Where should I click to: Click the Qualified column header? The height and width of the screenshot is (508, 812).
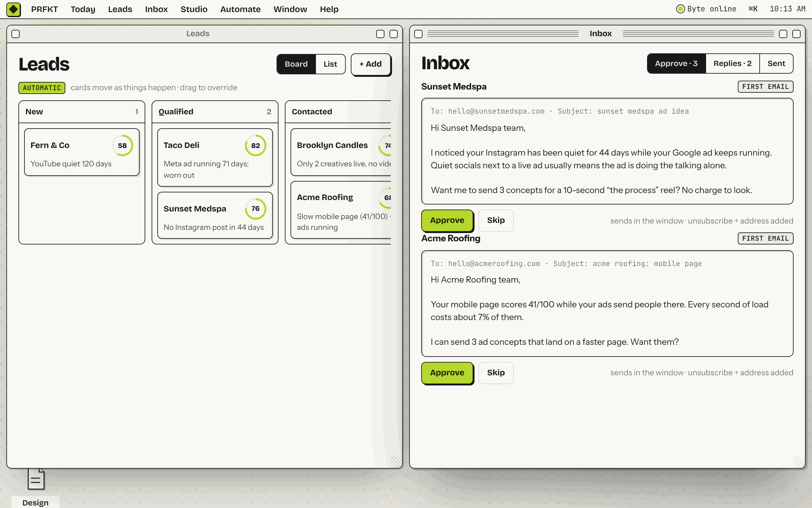[x=215, y=111]
